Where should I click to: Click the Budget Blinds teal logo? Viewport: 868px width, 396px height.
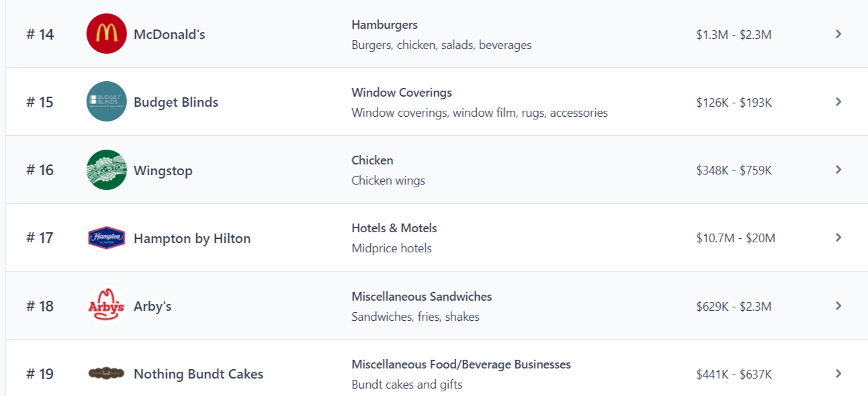[x=106, y=101]
